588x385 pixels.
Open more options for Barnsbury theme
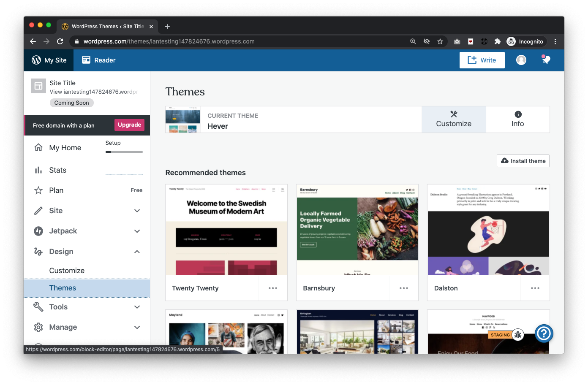[404, 288]
